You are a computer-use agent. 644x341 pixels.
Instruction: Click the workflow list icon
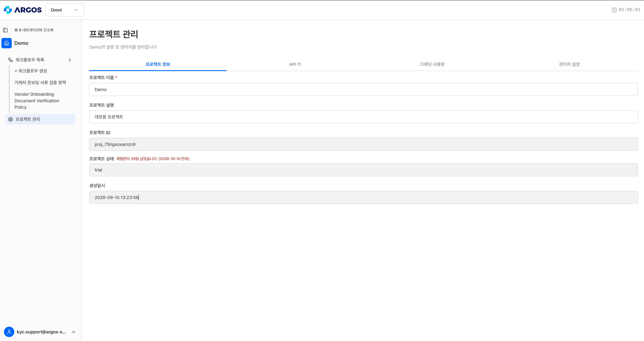click(x=11, y=60)
